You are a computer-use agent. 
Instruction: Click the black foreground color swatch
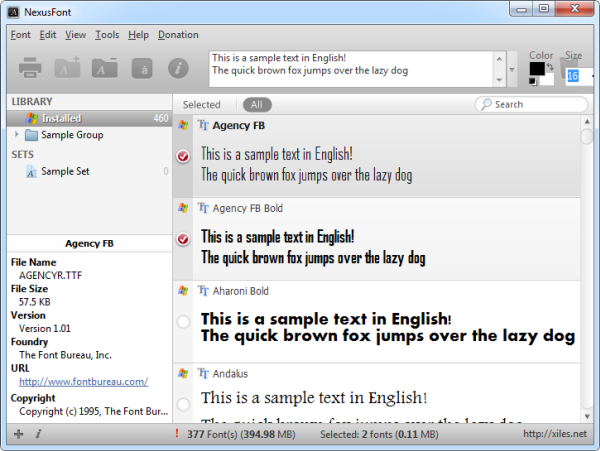[x=536, y=69]
